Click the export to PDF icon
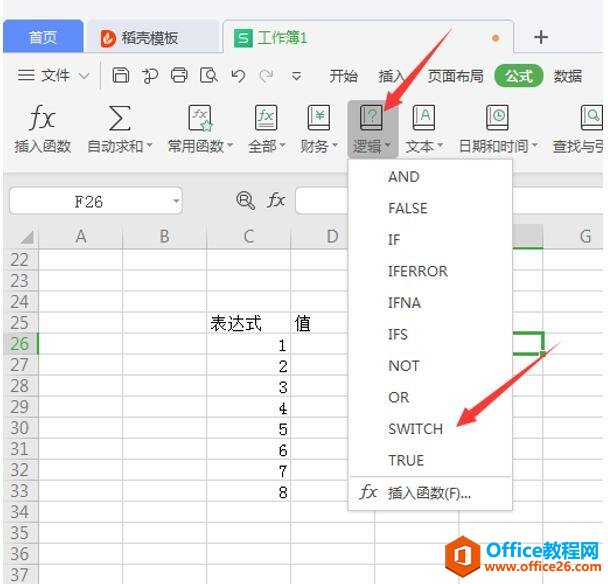 click(150, 75)
